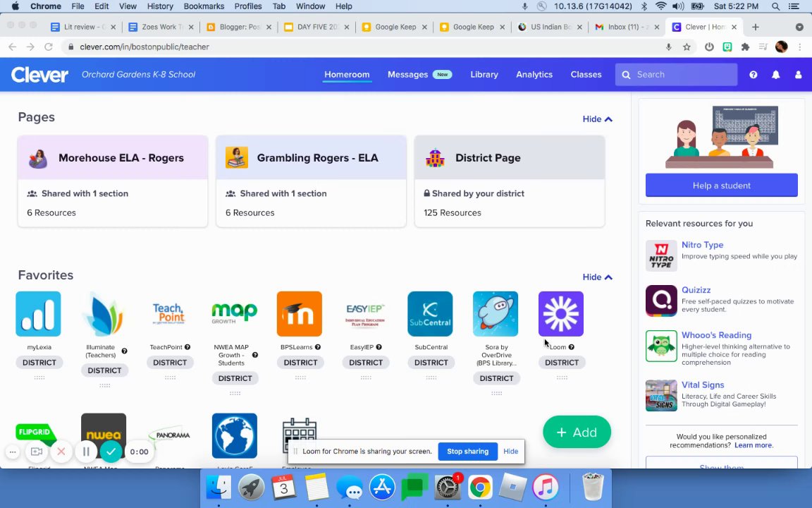Viewport: 812px width, 508px height.
Task: Open the myLexia app icon
Action: (x=38, y=313)
